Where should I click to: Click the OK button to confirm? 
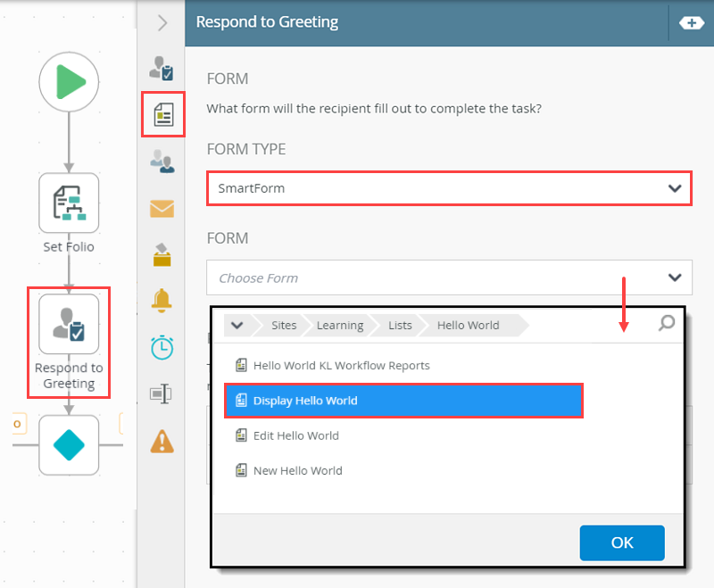622,542
